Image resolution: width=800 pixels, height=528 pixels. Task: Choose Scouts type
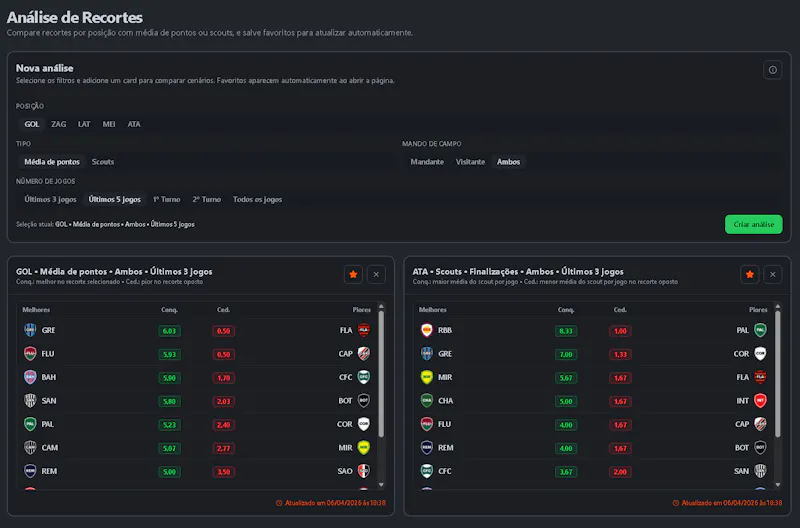[x=103, y=162]
